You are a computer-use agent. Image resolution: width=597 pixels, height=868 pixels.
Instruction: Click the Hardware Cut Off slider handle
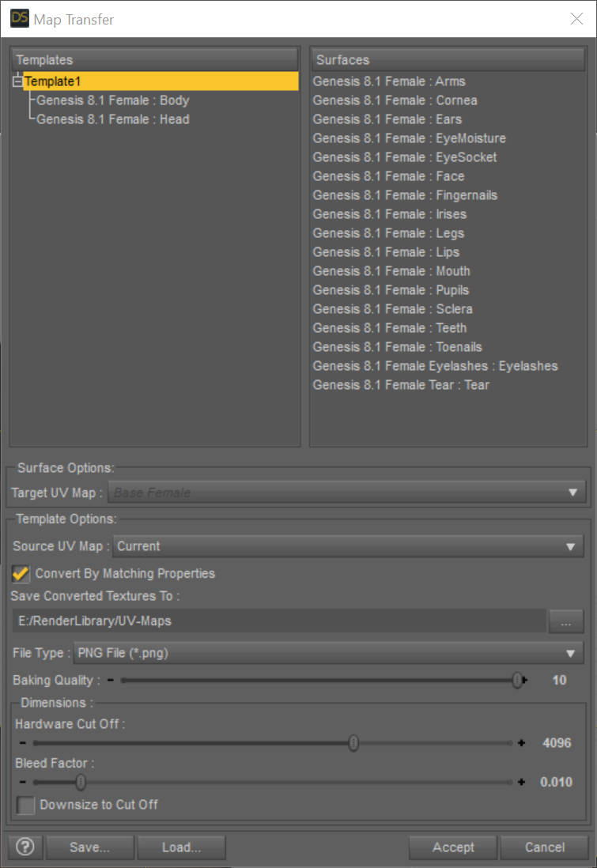[x=354, y=743]
